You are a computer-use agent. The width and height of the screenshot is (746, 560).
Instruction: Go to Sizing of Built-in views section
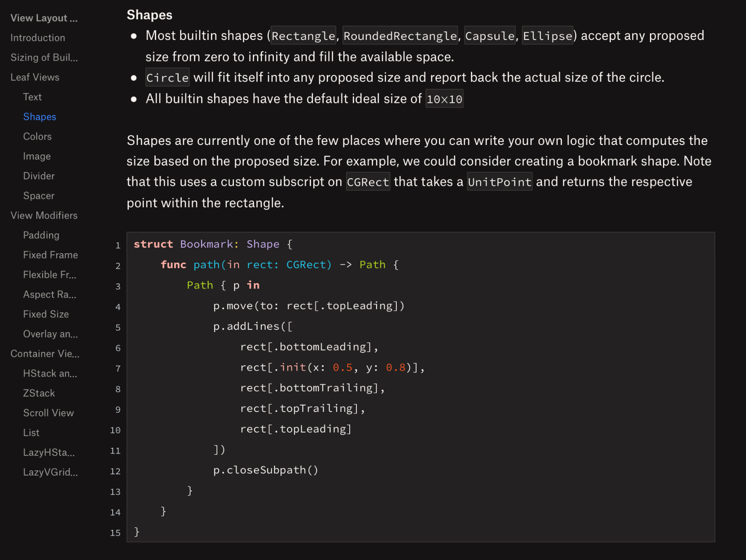44,57
